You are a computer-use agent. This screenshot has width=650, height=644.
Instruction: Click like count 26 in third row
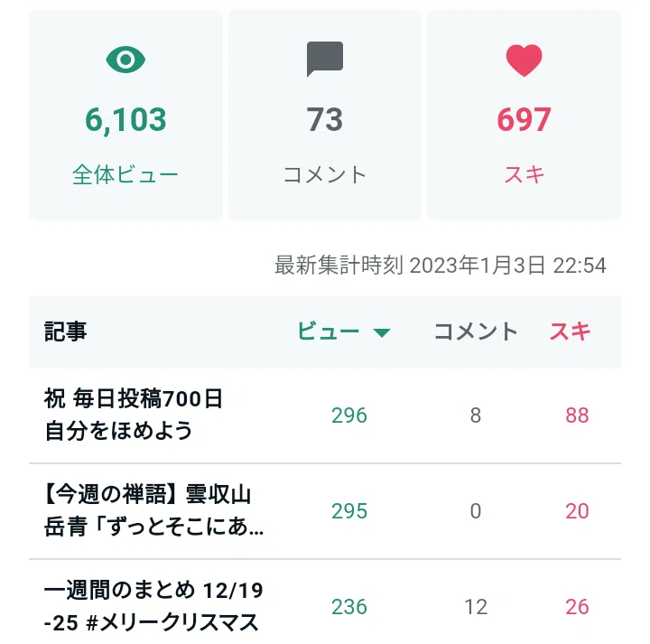577,607
